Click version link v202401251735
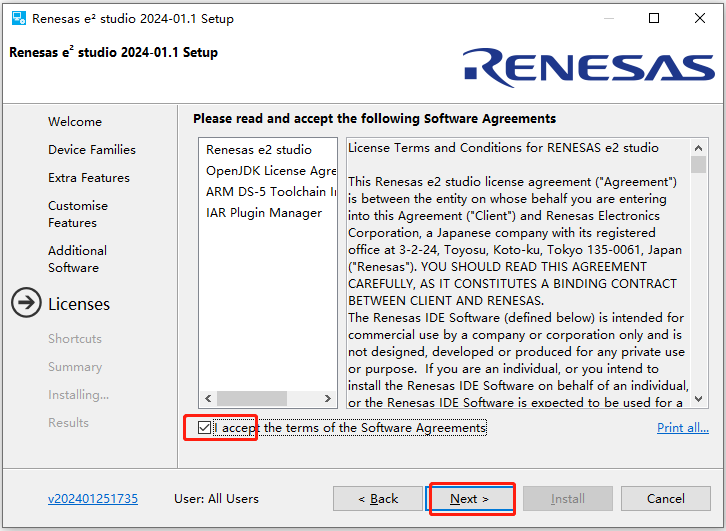The height and width of the screenshot is (531, 726). pos(93,498)
